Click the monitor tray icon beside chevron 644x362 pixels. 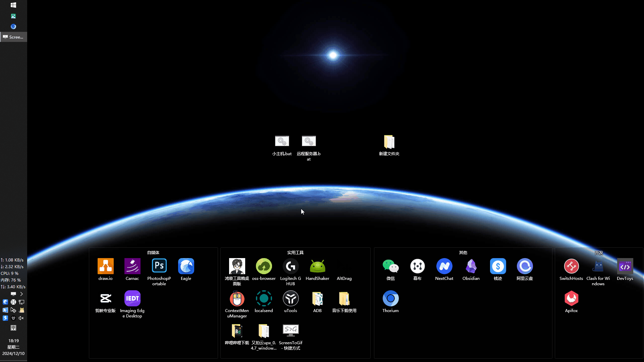click(x=13, y=294)
